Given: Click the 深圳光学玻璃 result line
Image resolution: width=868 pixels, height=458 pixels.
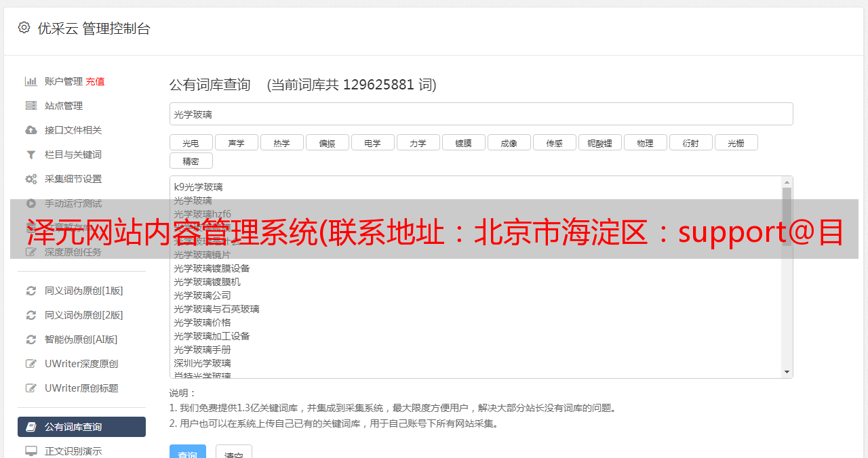Looking at the screenshot, I should tap(202, 363).
